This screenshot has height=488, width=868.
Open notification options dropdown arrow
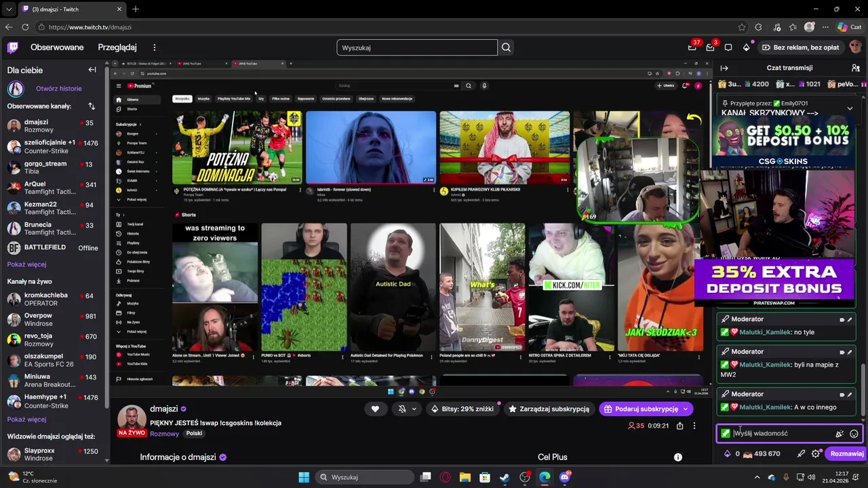(414, 409)
